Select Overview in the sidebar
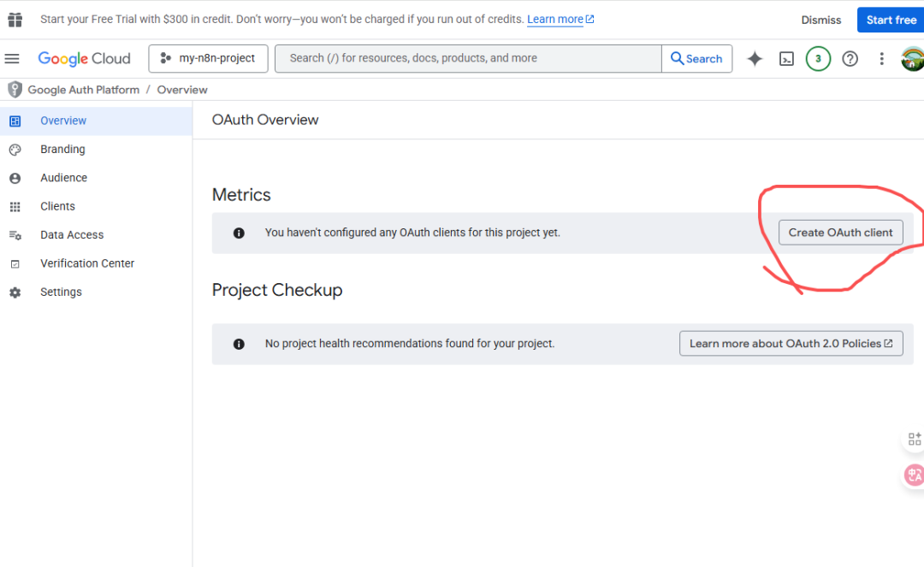This screenshot has width=924, height=567. [63, 121]
